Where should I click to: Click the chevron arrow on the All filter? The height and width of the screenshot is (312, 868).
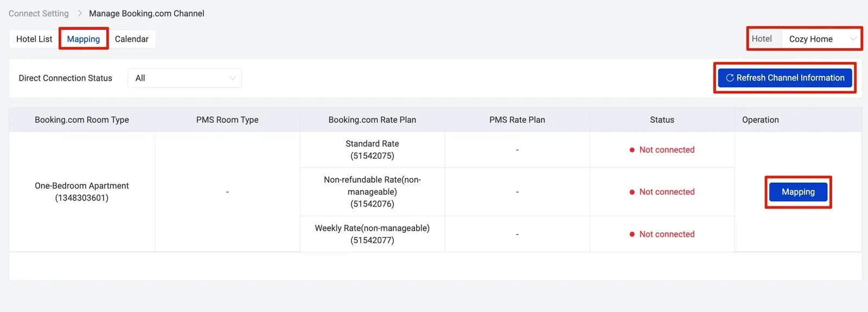(x=232, y=78)
